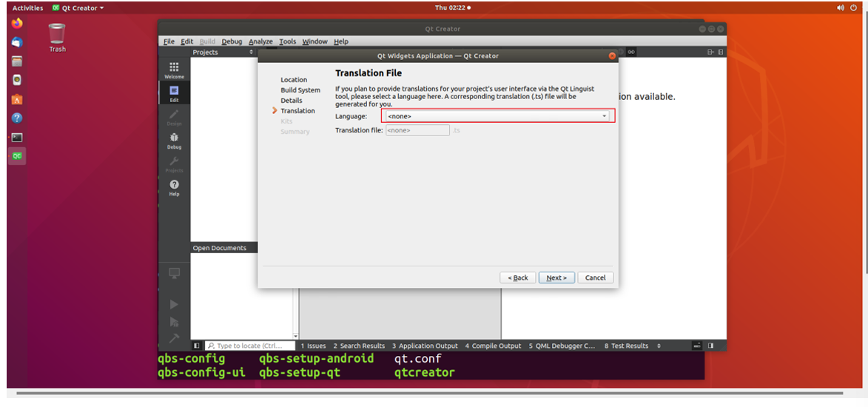The image size is (868, 407).
Task: Click the Build hammer icon
Action: (174, 337)
